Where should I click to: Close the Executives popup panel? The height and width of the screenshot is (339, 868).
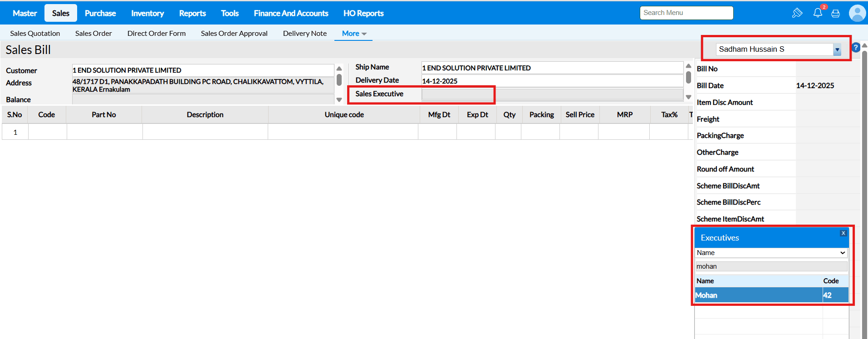(x=843, y=233)
